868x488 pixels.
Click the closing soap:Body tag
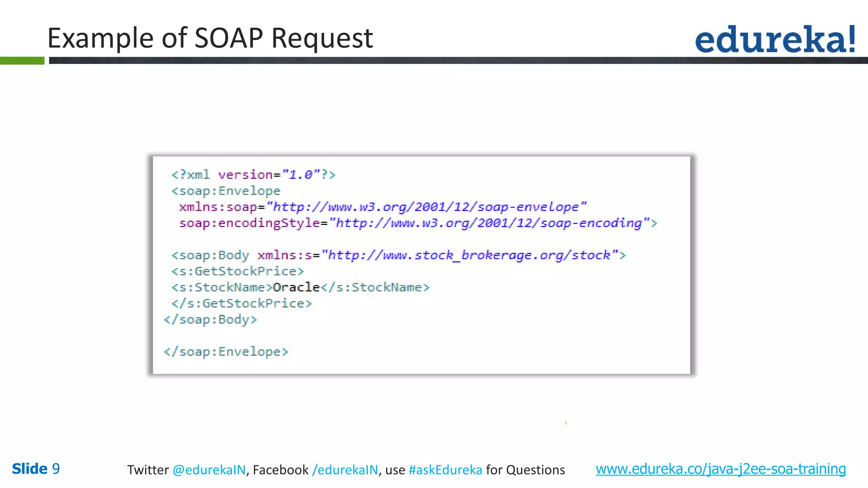pyautogui.click(x=210, y=319)
